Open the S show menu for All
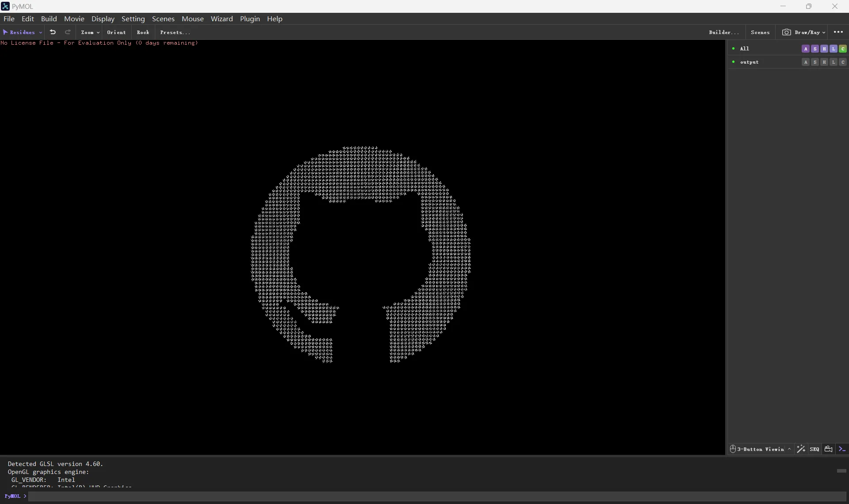849x504 pixels. click(815, 49)
